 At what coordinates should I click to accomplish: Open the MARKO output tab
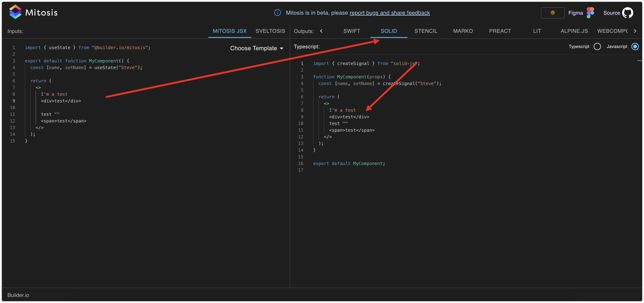pos(463,31)
